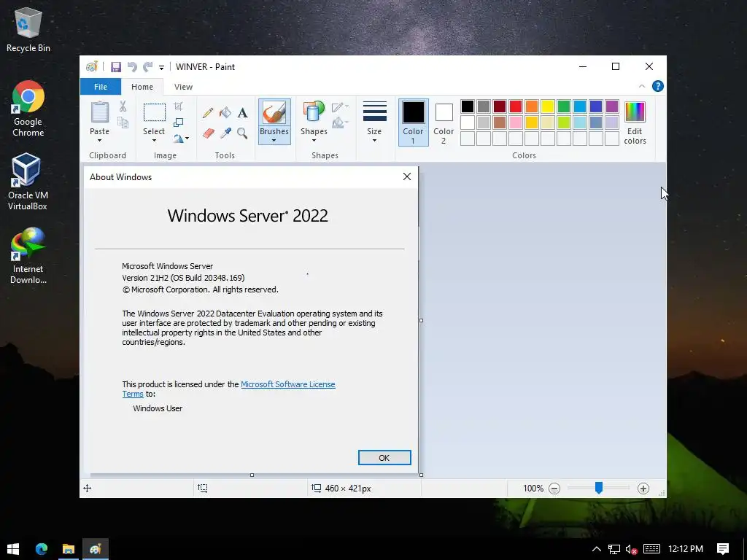Click the Save icon in title bar

(x=116, y=67)
